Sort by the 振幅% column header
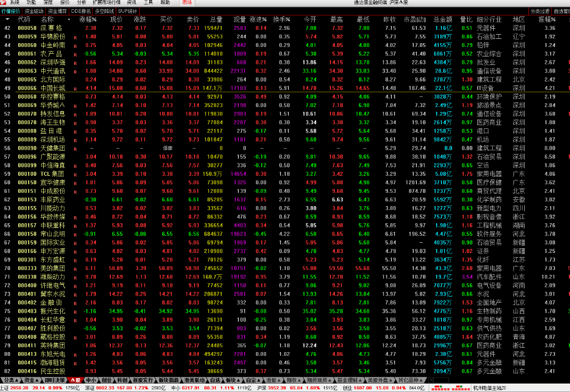 547,19
